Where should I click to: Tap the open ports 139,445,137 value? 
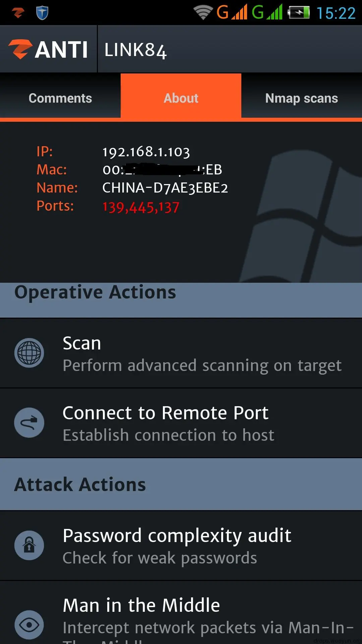[141, 207]
